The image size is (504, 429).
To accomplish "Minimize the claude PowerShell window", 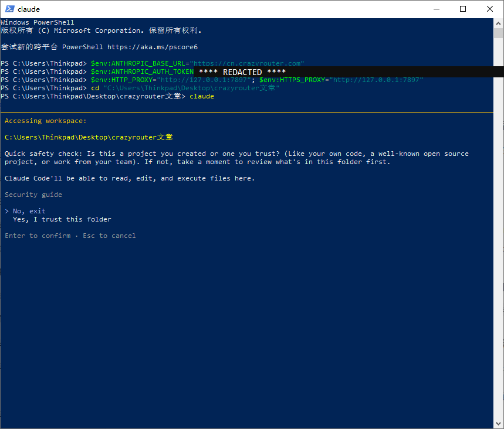I will (x=436, y=9).
